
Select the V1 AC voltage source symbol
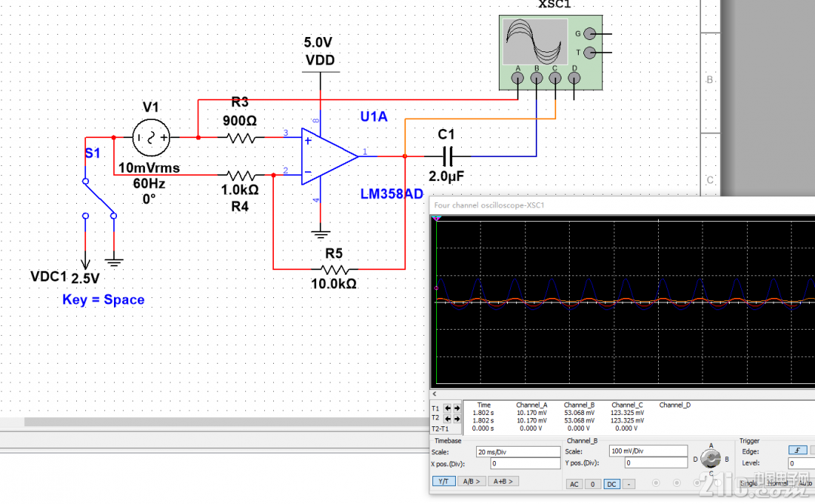click(151, 137)
